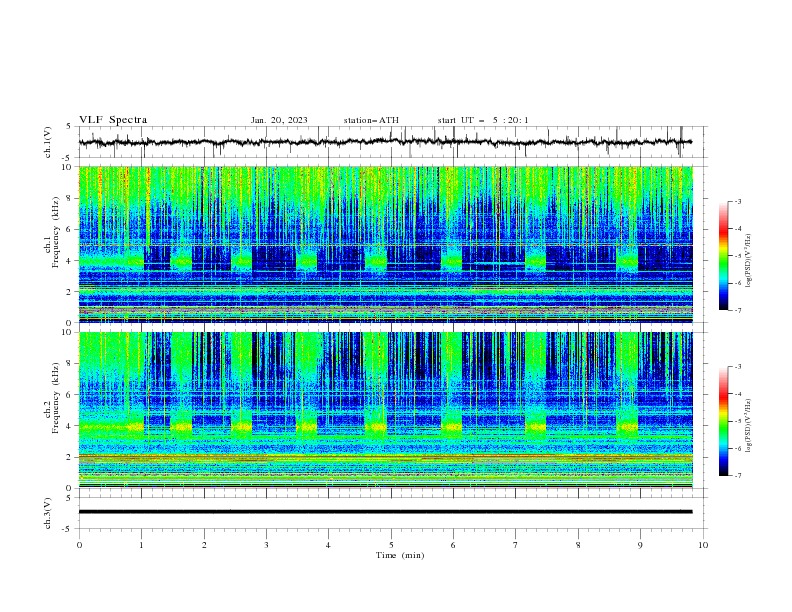Click the ch.1 colorbar "log(PSD)(V²/Hz)" label
The width and height of the screenshot is (792, 612).
[749, 261]
